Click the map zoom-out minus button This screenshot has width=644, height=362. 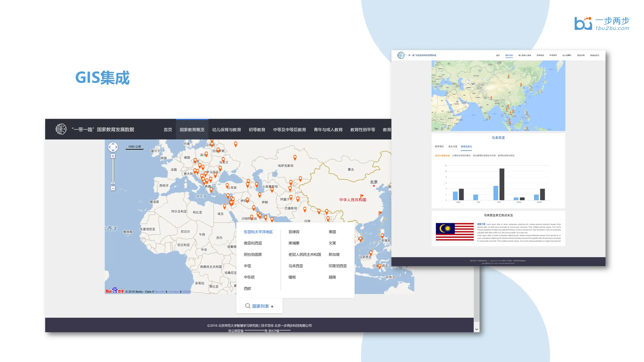click(113, 189)
